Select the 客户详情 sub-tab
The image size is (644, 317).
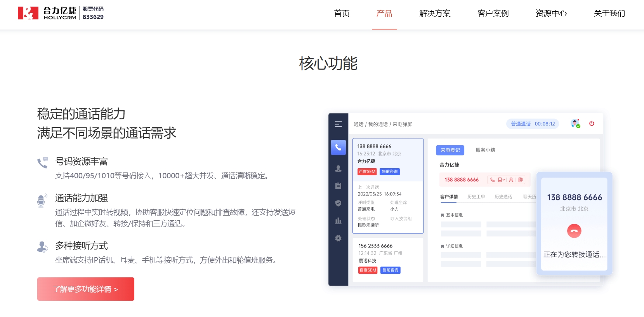click(x=449, y=197)
